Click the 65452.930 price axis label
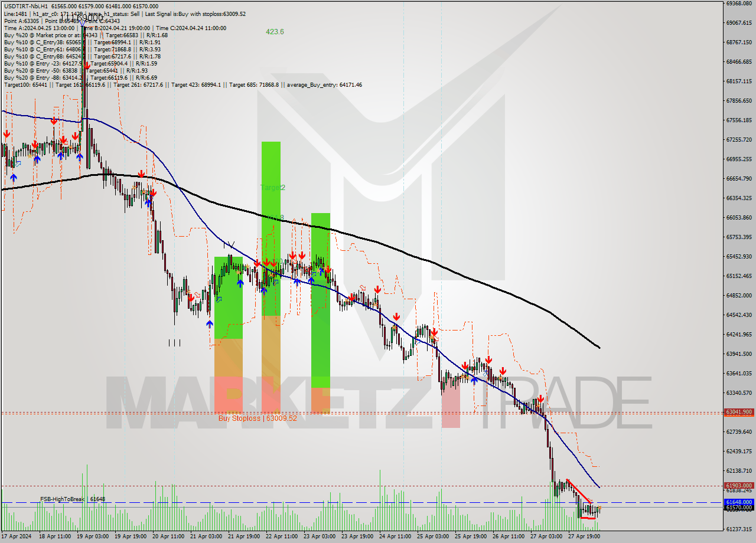 (x=739, y=256)
